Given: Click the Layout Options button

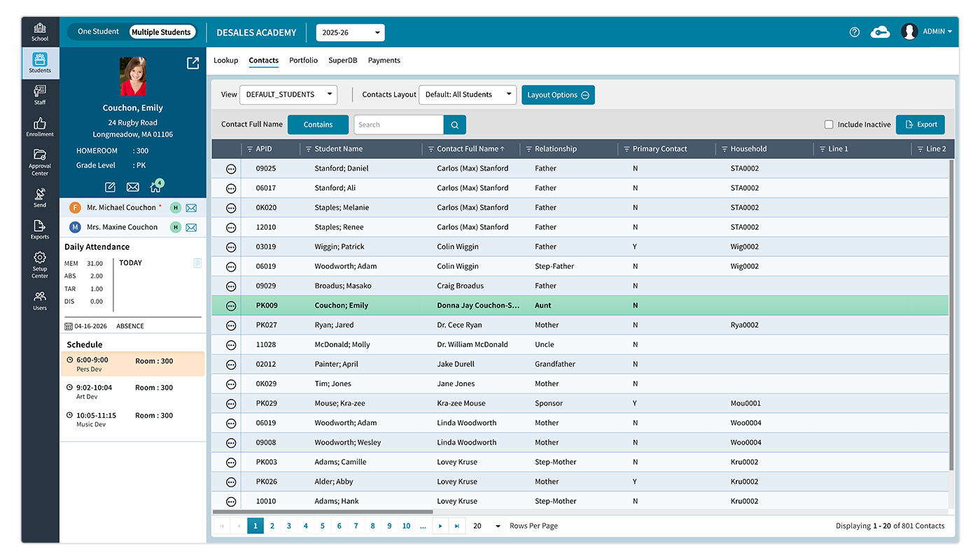Looking at the screenshot, I should click(x=558, y=95).
